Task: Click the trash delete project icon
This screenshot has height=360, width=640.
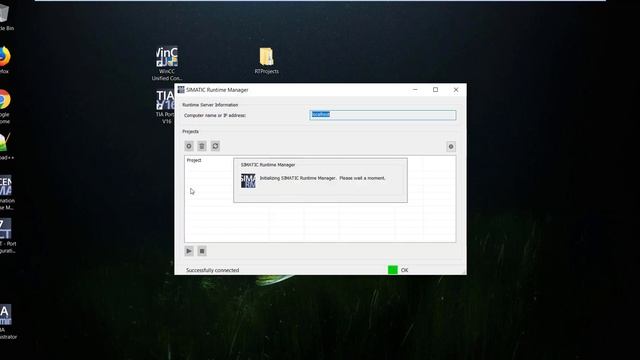Action: (x=202, y=146)
